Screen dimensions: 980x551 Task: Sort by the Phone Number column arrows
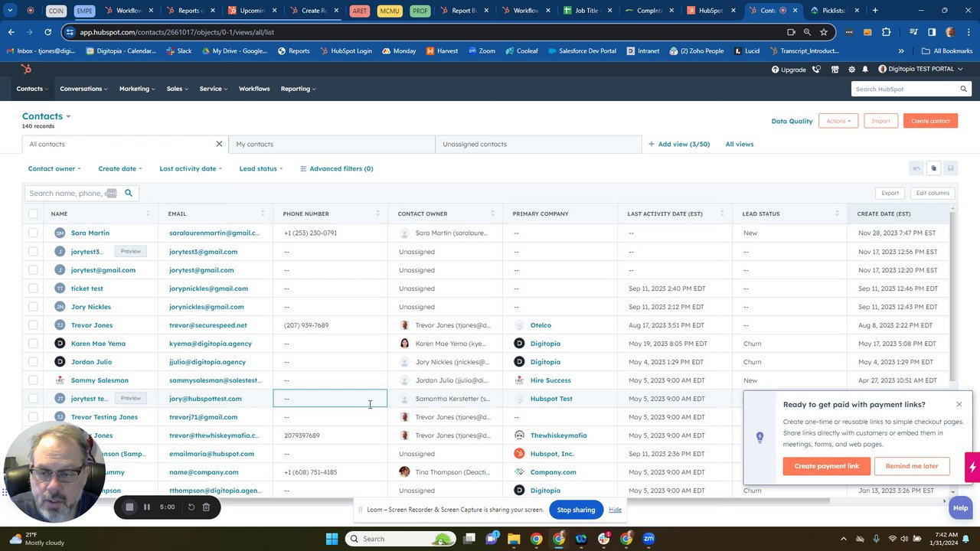[377, 214]
